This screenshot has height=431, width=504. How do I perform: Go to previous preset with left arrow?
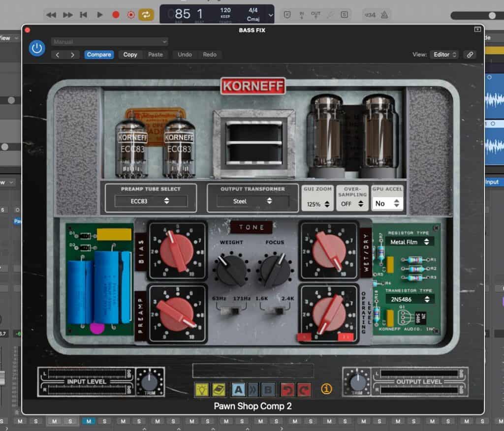(58, 55)
